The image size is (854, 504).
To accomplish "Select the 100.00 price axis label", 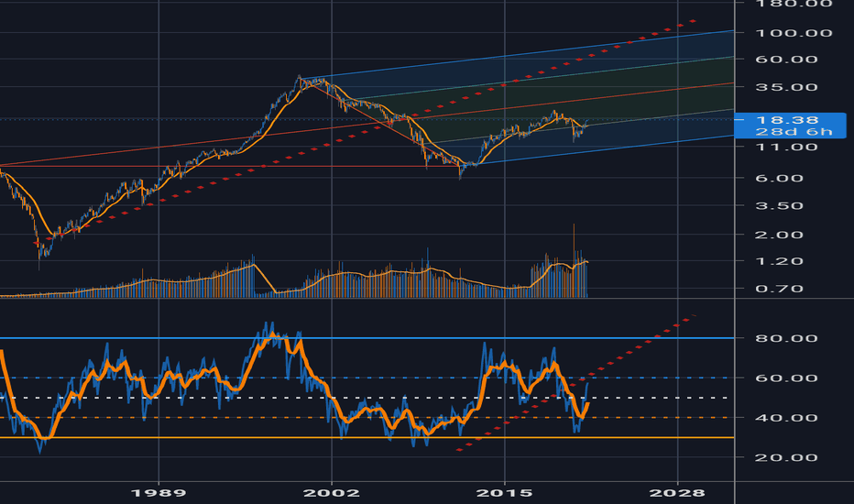I will pyautogui.click(x=794, y=33).
